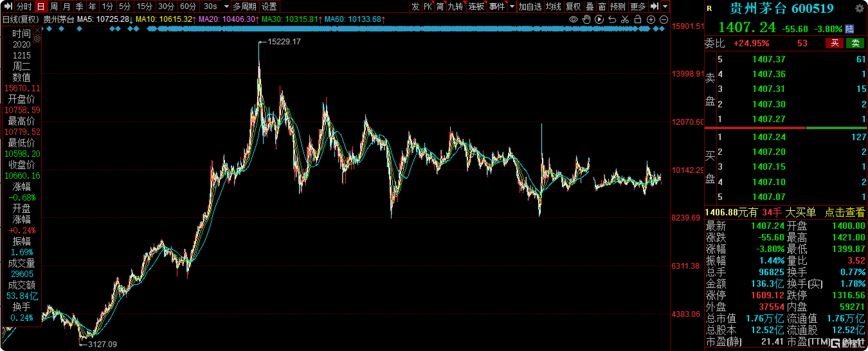Toggle the 事件 events overlay
The width and height of the screenshot is (868, 351).
(497, 6)
